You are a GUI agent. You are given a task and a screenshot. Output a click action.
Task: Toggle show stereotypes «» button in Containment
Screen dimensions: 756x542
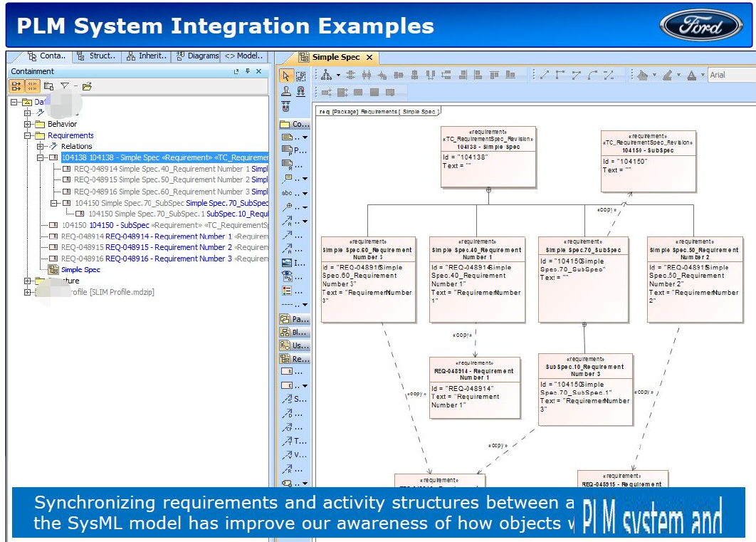coord(32,86)
